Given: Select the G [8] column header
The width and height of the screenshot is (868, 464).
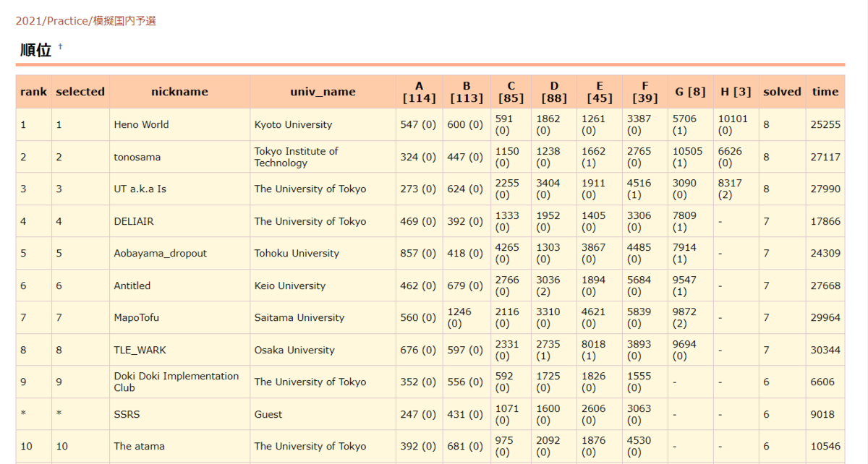Looking at the screenshot, I should click(690, 92).
